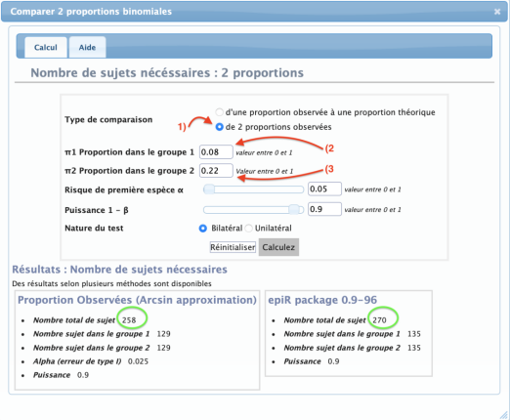The width and height of the screenshot is (510, 420).
Task: Click the epiR package 0.9-96 heading
Action: pyautogui.click(x=322, y=300)
